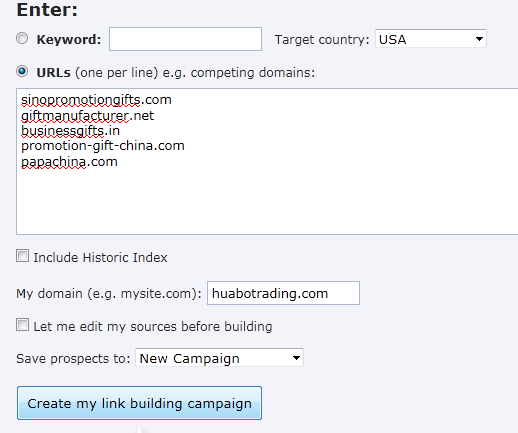518x433 pixels.
Task: Select the URLs radio button
Action: click(22, 71)
